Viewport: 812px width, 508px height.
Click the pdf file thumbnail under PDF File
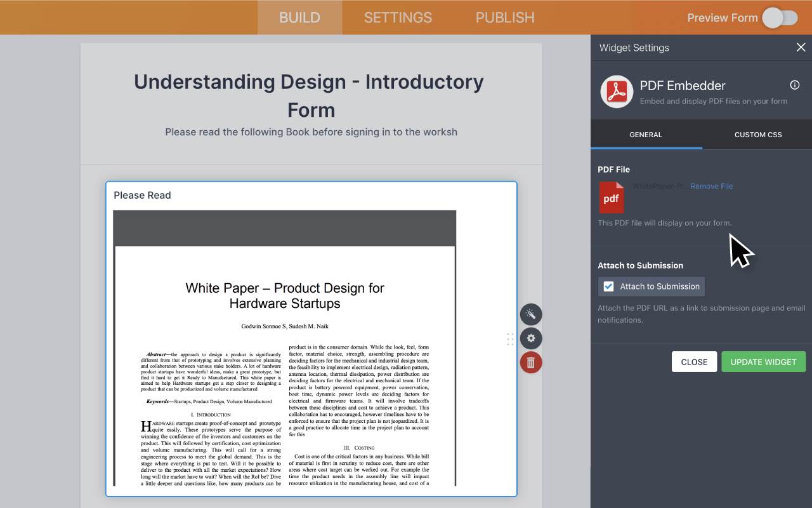611,197
